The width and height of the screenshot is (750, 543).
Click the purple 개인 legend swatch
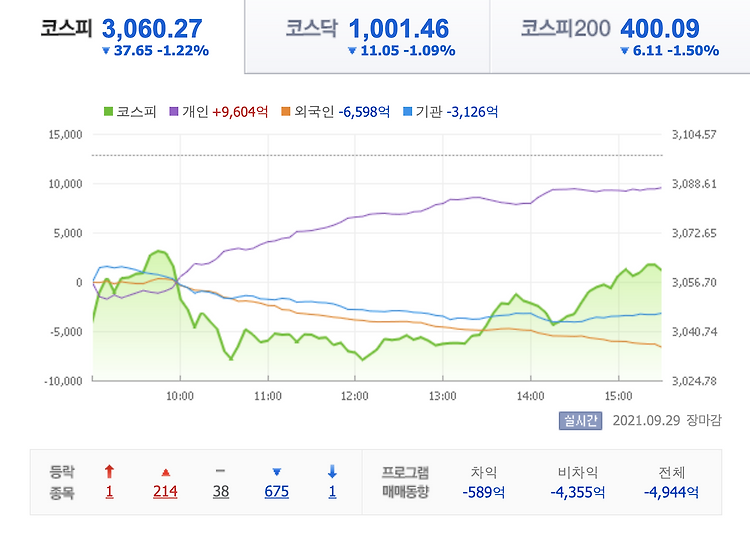174,112
